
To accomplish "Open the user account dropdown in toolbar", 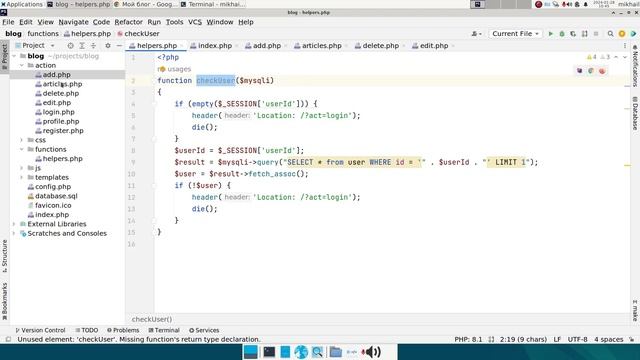I will [476, 34].
